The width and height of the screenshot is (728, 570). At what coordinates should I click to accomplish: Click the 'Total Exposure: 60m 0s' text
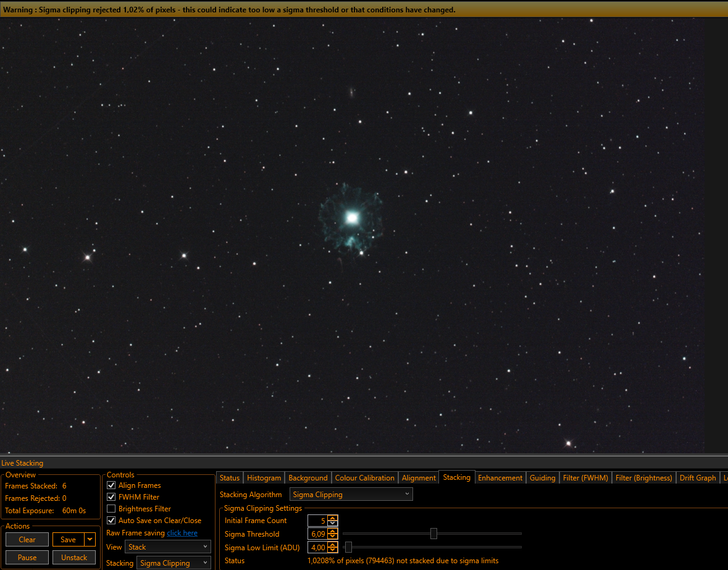[x=46, y=511]
